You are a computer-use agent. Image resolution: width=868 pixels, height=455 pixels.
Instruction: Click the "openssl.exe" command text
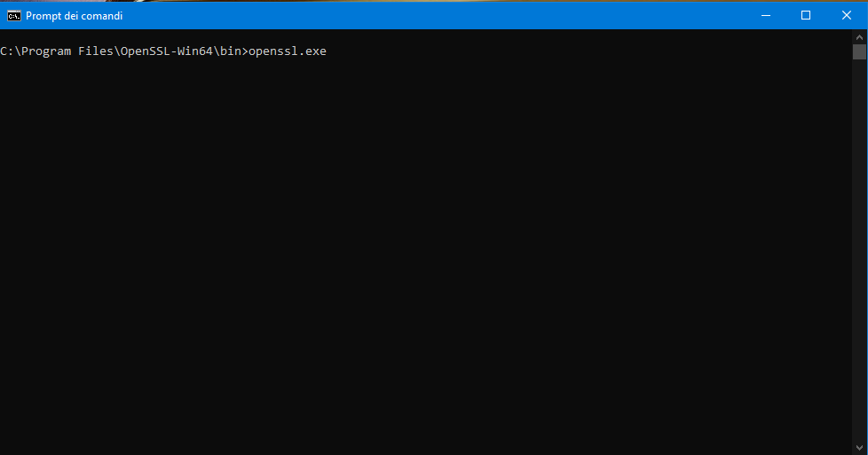coord(288,51)
